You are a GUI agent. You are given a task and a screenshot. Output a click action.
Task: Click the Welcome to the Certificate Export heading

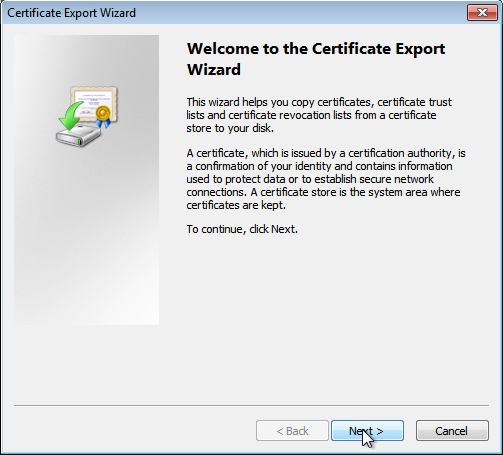[x=316, y=49]
